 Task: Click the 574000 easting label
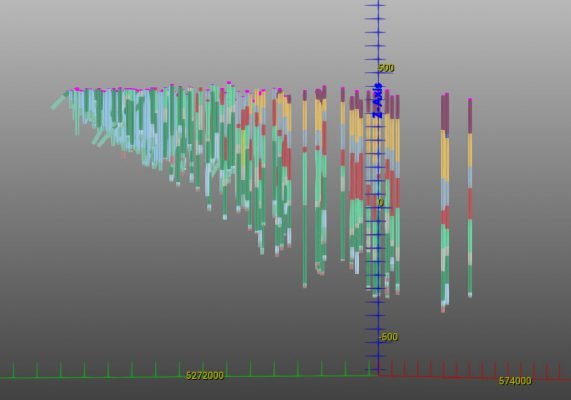click(515, 381)
